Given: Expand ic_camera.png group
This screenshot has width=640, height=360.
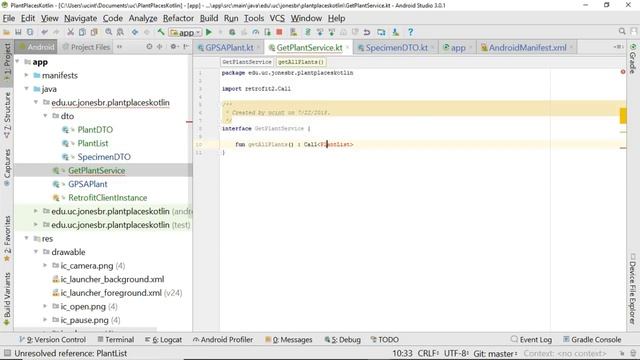Looking at the screenshot, I should click(45, 265).
